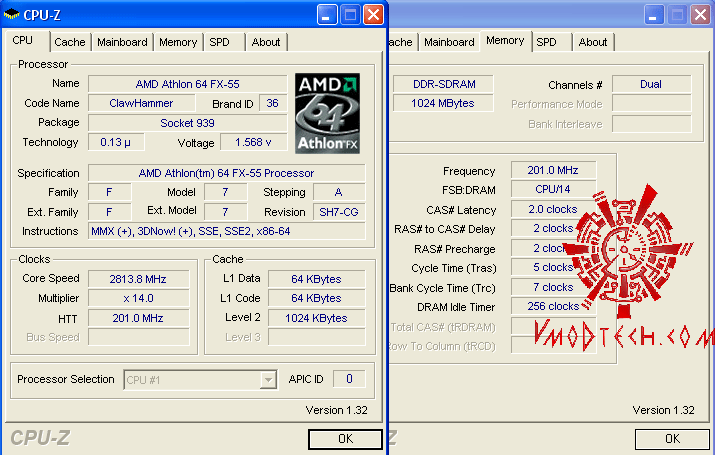Click the L1 Code value 64 KBytes
The image size is (715, 455).
click(x=316, y=298)
